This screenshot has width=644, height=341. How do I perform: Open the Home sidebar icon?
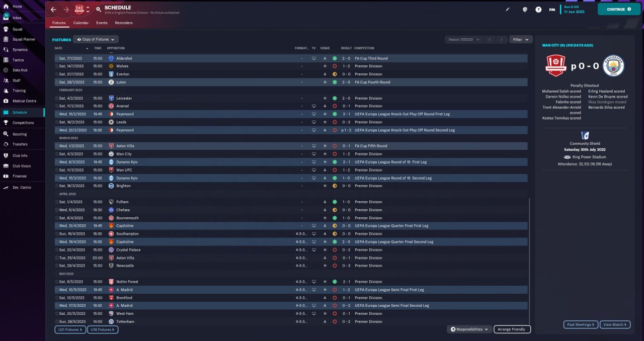tap(6, 7)
